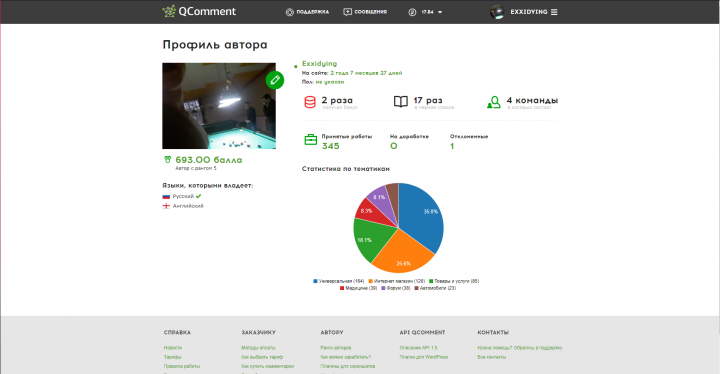Click the green Товары и услуги legend swatch
Image resolution: width=720 pixels, height=374 pixels.
click(x=431, y=281)
